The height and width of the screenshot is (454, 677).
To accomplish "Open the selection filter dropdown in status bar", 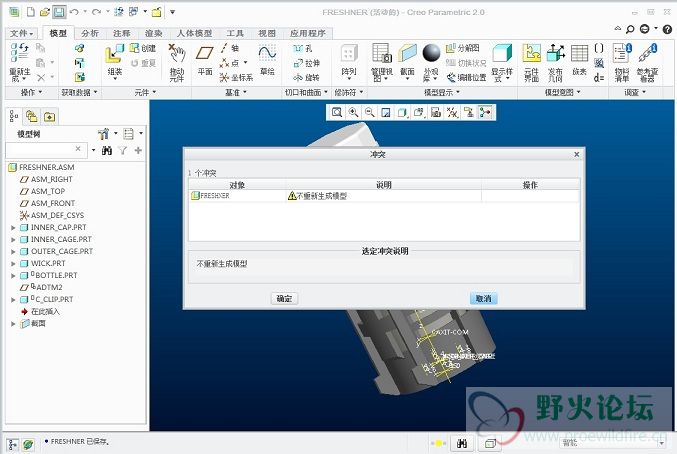I will pos(662,443).
